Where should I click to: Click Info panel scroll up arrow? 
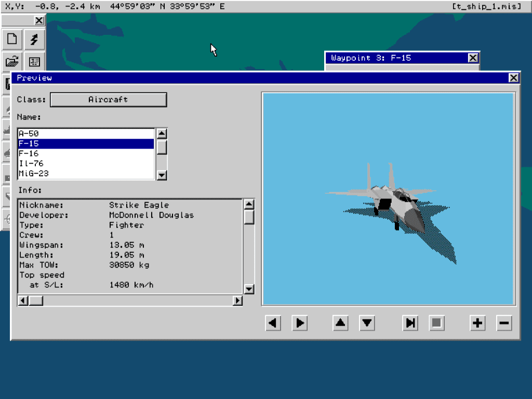(x=249, y=204)
